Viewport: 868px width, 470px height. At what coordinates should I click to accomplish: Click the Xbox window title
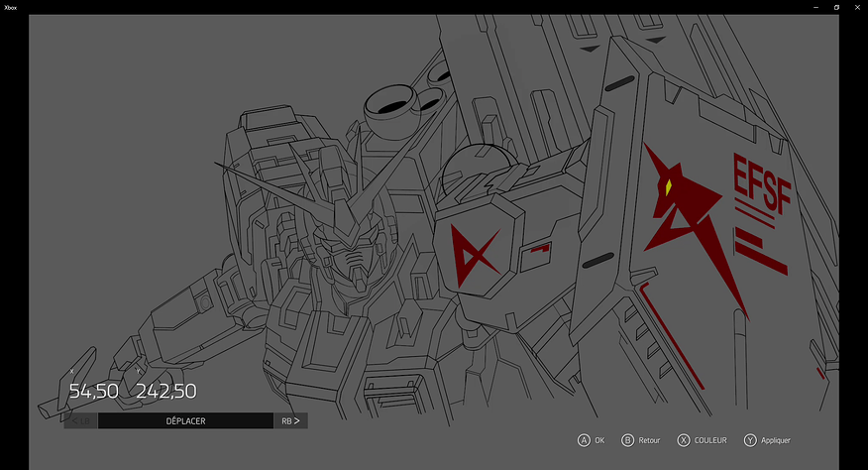pos(11,7)
